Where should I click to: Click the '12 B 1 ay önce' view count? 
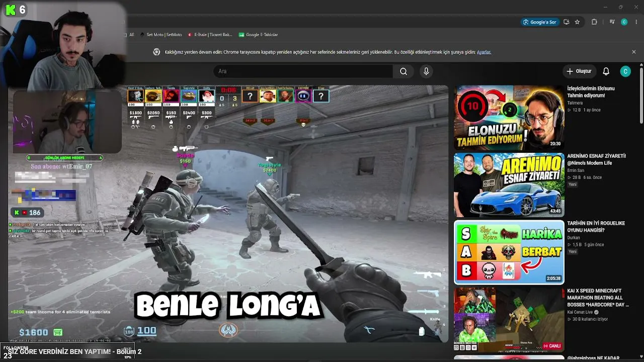point(584,110)
